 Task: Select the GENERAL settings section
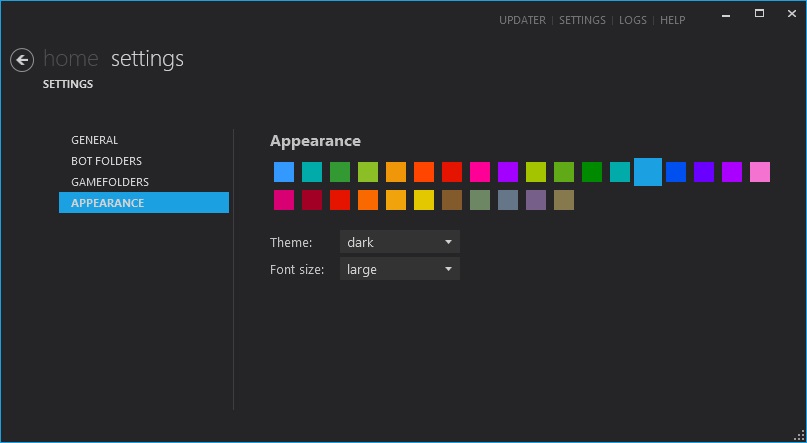(x=95, y=140)
